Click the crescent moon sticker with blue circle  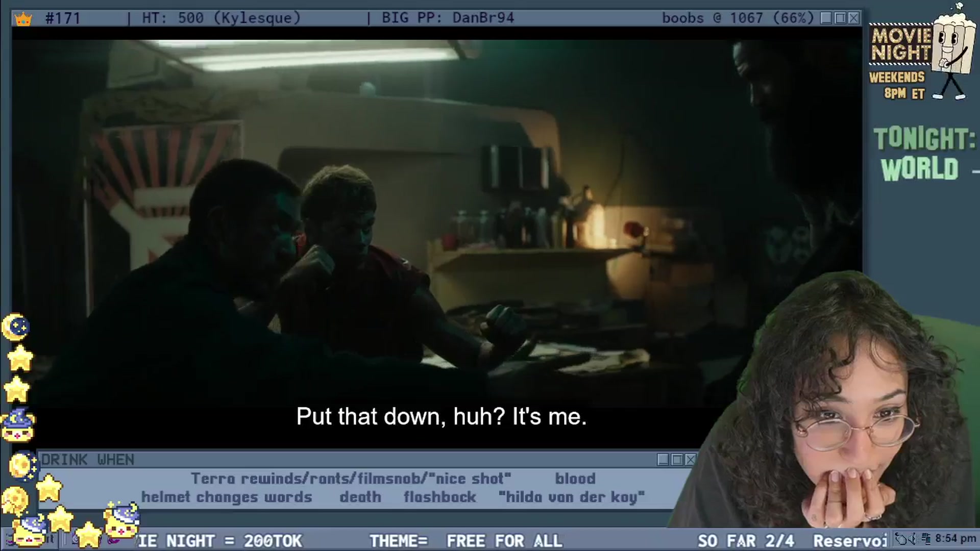(15, 327)
